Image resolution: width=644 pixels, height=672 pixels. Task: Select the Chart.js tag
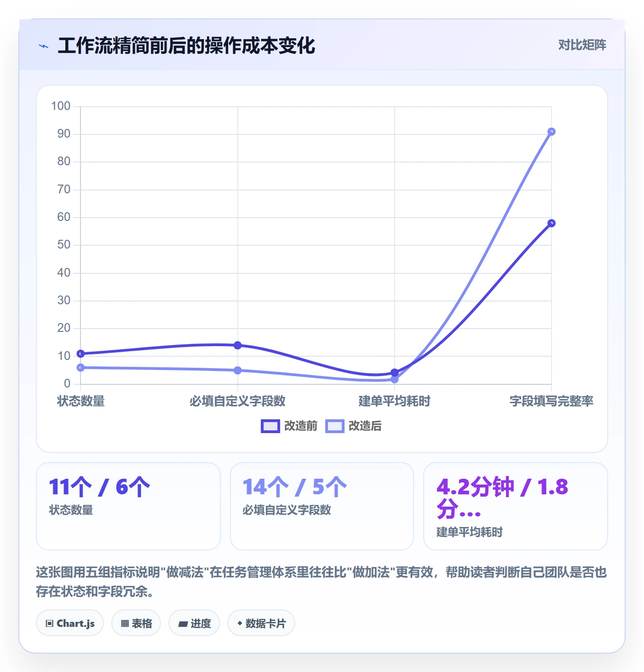pyautogui.click(x=70, y=623)
